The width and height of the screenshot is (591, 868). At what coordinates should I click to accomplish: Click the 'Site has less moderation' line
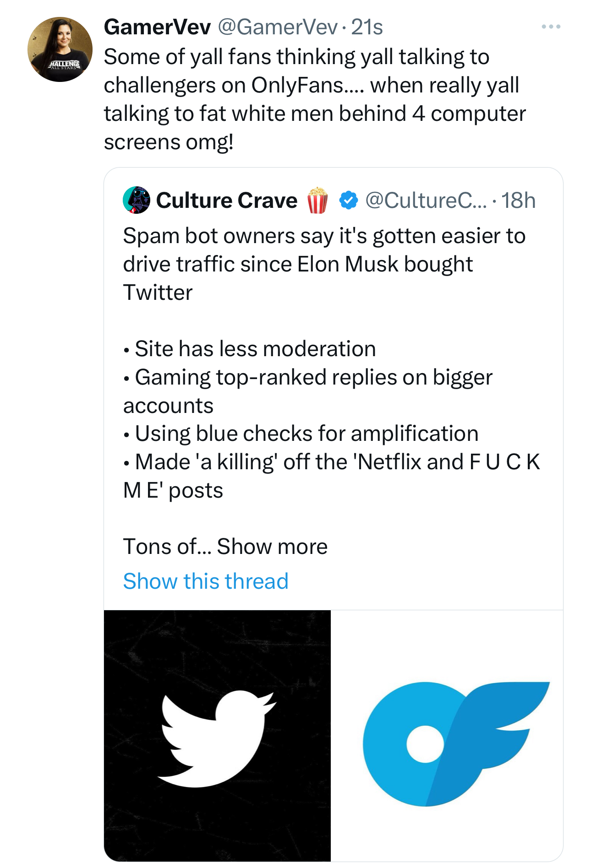coord(250,349)
